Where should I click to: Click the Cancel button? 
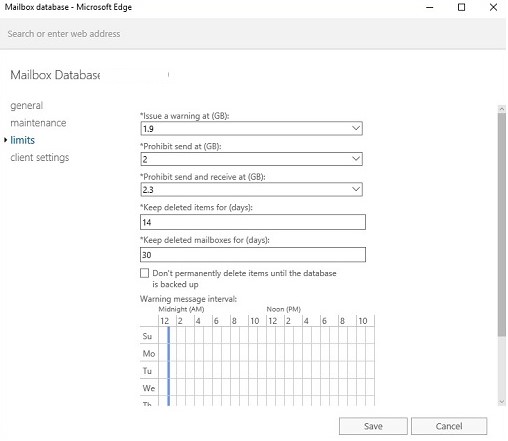pyautogui.click(x=449, y=426)
